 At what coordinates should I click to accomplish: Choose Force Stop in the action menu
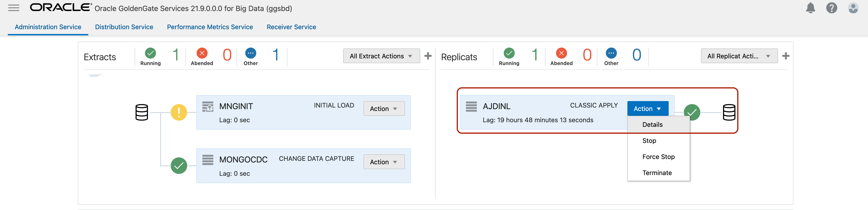coord(658,157)
